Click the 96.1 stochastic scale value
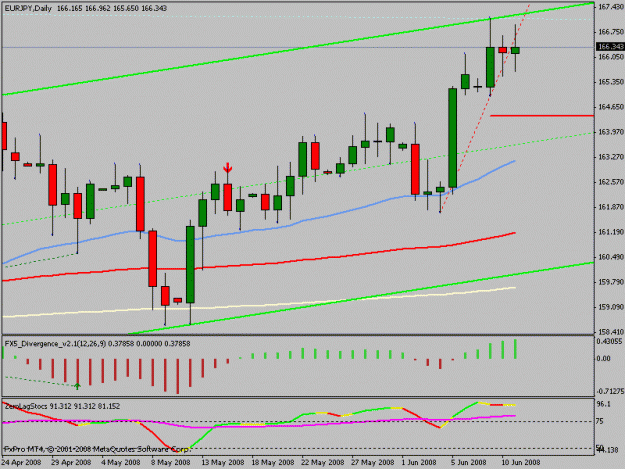The height and width of the screenshot is (469, 625). (604, 404)
